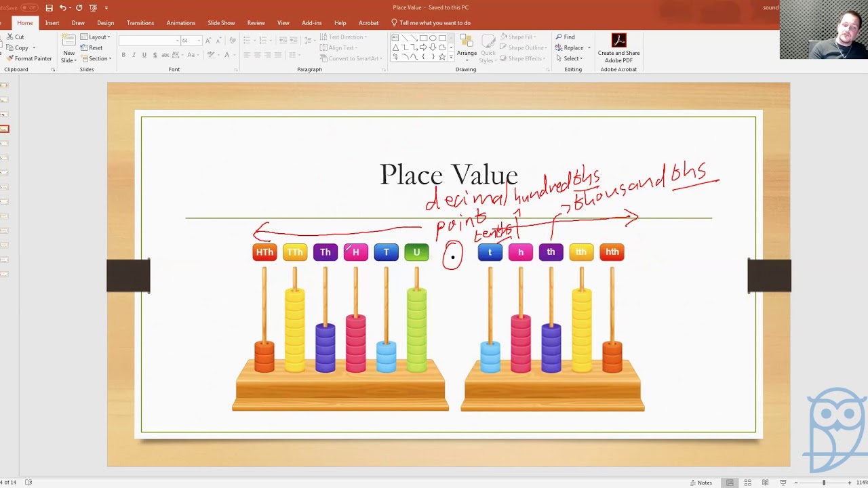
Task: Open the Acrobat tab
Action: [x=369, y=22]
